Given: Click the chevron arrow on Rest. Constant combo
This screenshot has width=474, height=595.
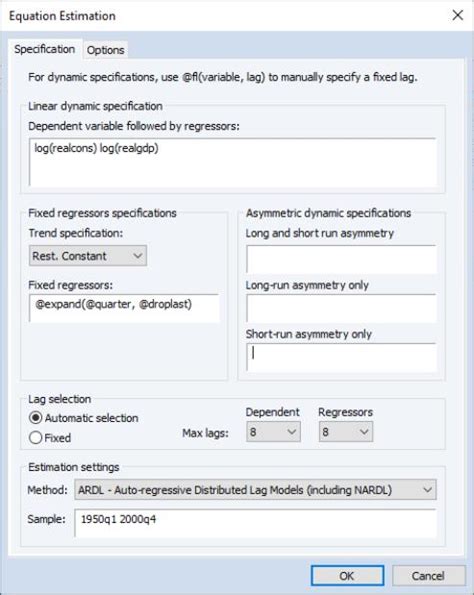Looking at the screenshot, I should click(138, 256).
